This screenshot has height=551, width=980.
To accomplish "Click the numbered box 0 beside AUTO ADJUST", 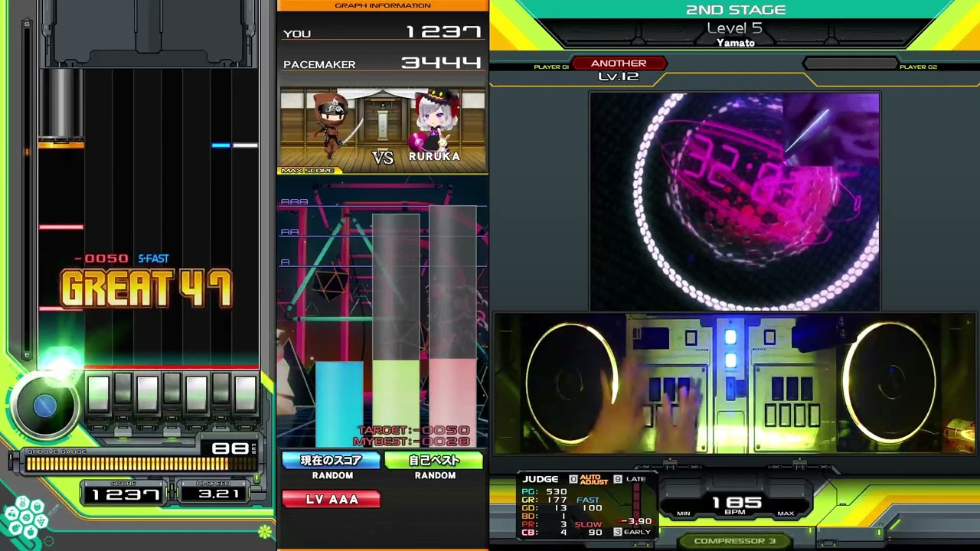I will tap(573, 479).
